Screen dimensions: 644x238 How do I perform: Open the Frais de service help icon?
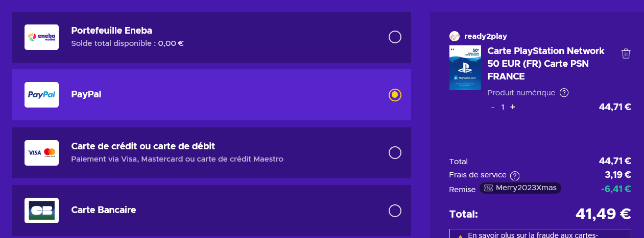515,175
